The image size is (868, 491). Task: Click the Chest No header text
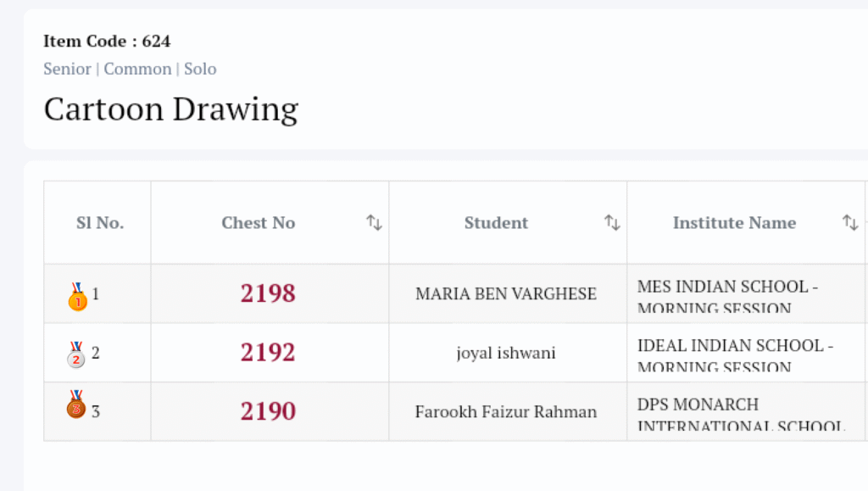pos(258,223)
